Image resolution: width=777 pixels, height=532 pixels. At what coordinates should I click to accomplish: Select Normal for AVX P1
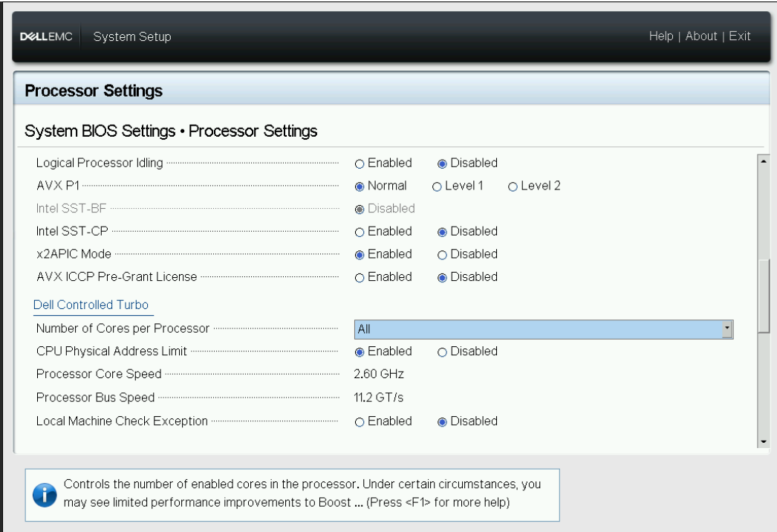pyautogui.click(x=360, y=186)
